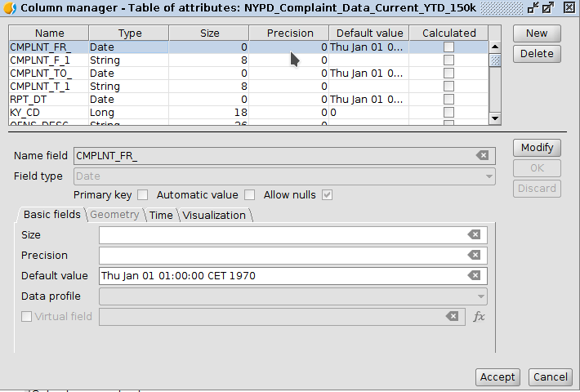The height and width of the screenshot is (392, 580).
Task: Clear the Size field using its X icon
Action: (474, 235)
